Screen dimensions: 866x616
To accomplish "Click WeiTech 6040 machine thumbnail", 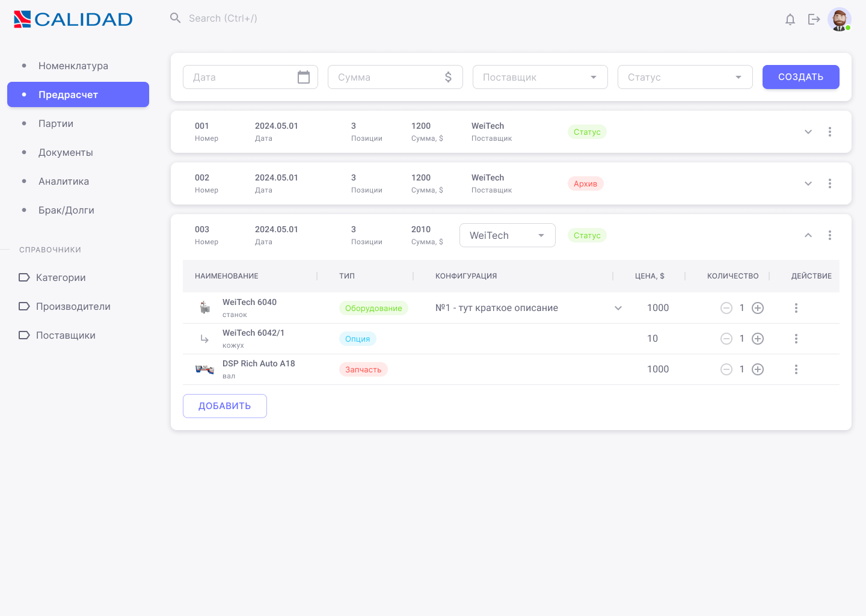I will click(205, 307).
